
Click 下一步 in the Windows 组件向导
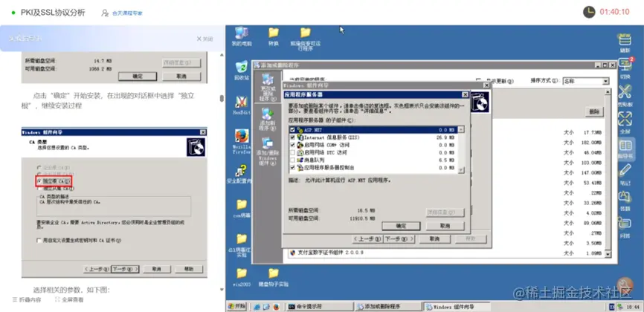point(399,239)
